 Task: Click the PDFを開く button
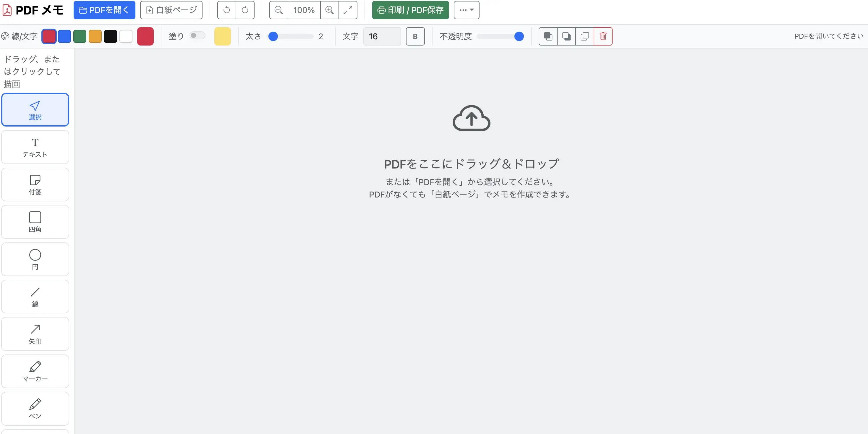[104, 10]
